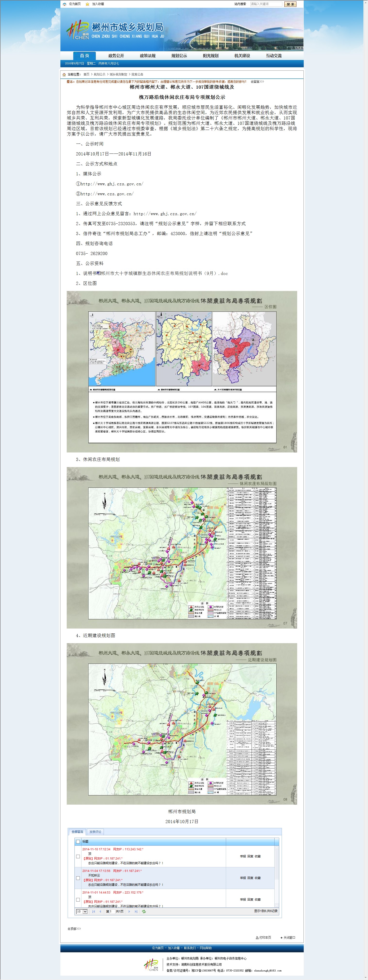Screen dimensions: 368x980
Task: Click the footer 郴州 CHEN logo
Action: click(151, 965)
